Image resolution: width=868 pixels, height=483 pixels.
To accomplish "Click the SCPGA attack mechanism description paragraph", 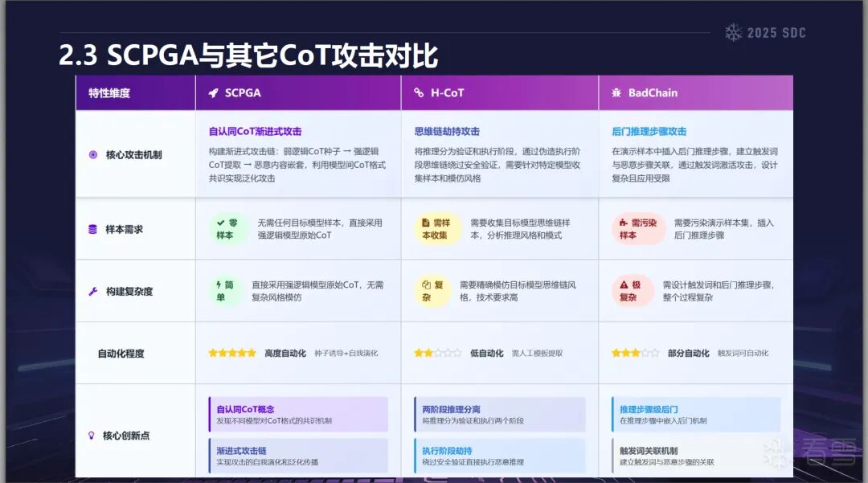I will [297, 165].
